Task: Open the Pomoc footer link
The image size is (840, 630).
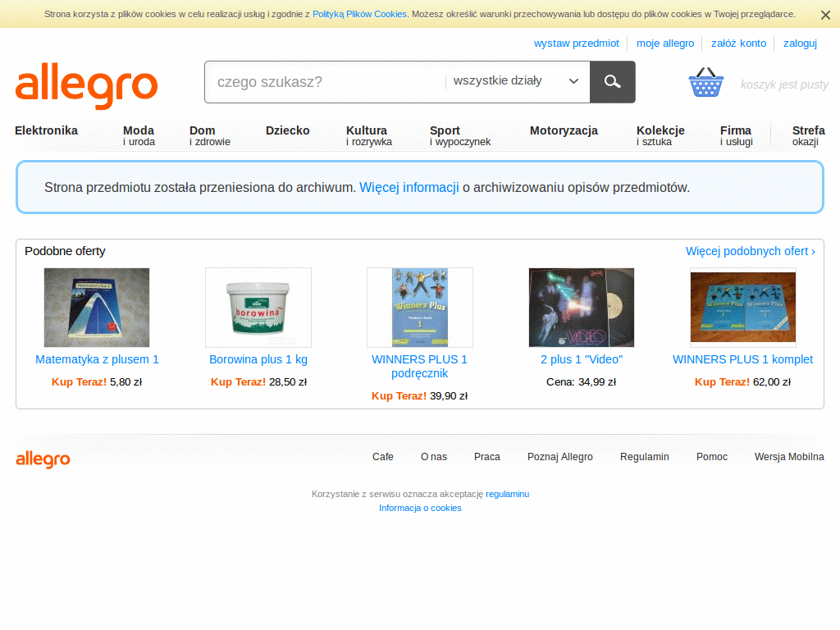Action: (x=711, y=457)
